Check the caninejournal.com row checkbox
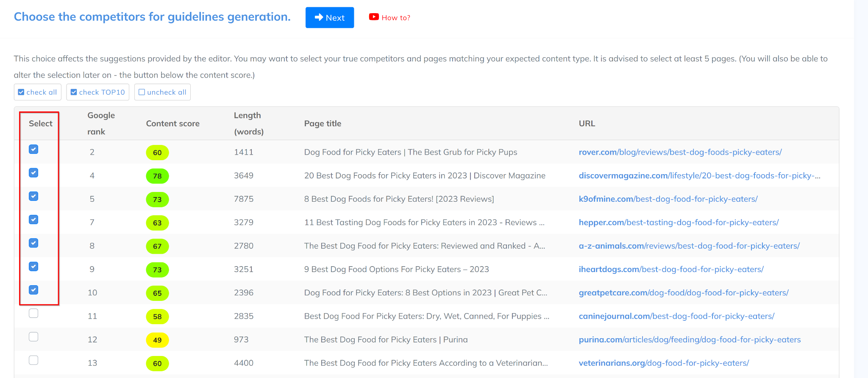This screenshot has height=378, width=868. coord(33,313)
